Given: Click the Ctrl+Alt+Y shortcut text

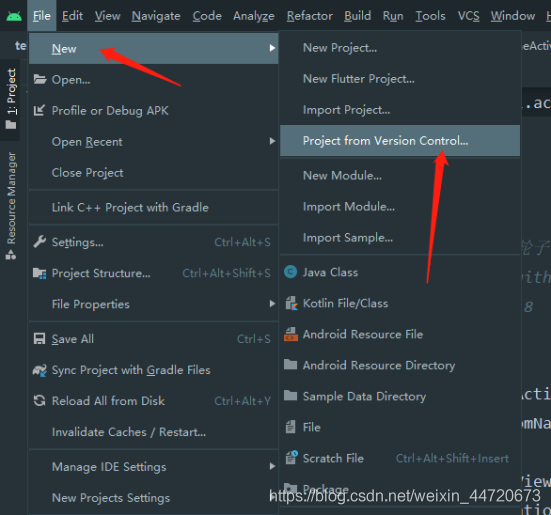Looking at the screenshot, I should point(242,401).
